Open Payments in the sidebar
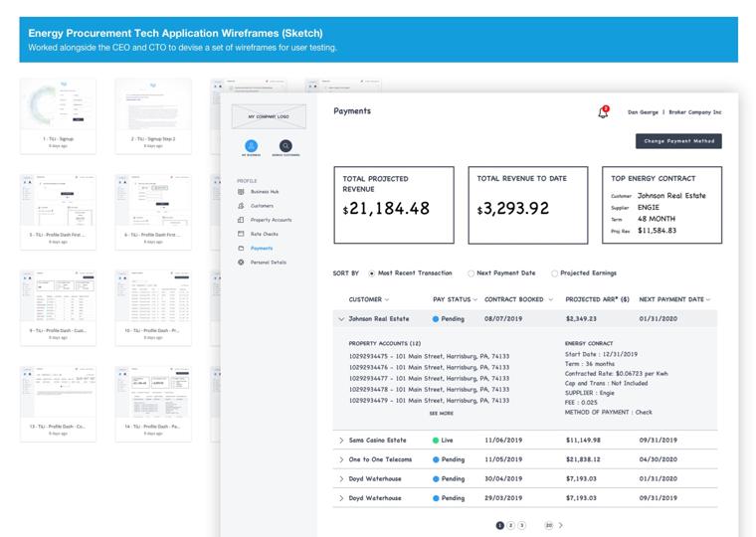This screenshot has width=756, height=537. coord(262,248)
